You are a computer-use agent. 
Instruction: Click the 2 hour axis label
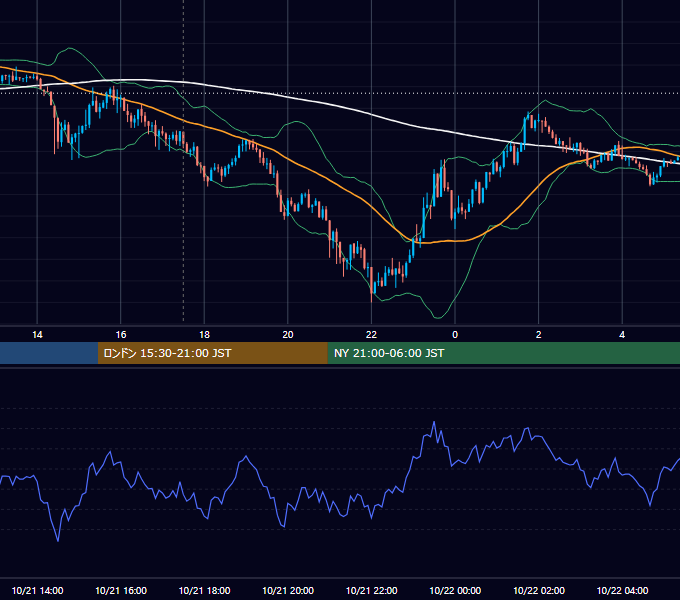click(539, 335)
